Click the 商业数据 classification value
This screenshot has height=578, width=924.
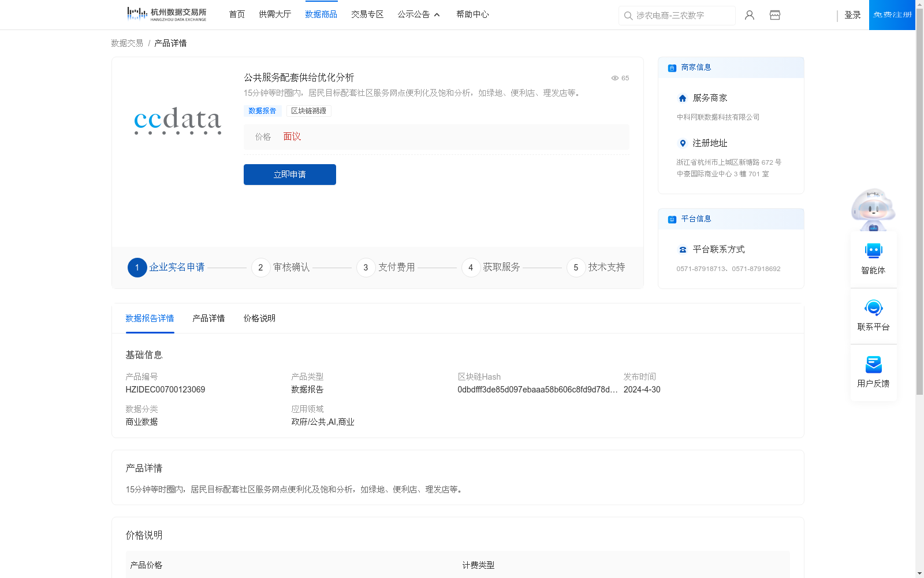(141, 422)
